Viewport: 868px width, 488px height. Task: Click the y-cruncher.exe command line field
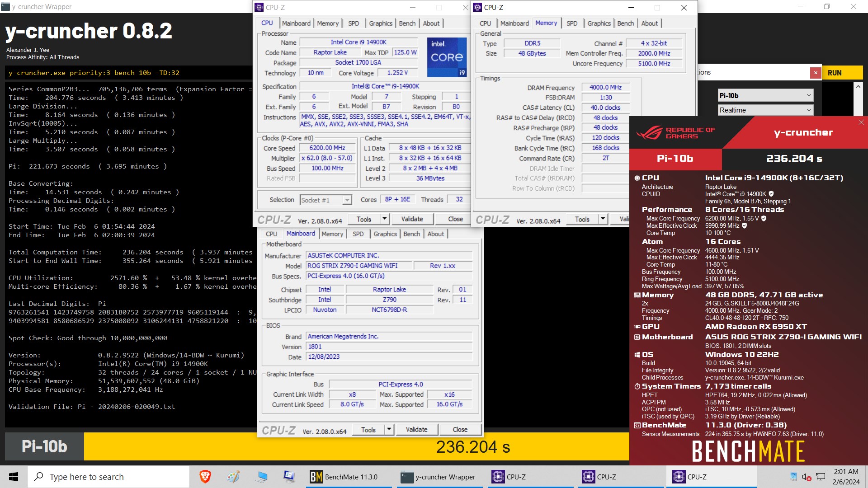[129, 73]
